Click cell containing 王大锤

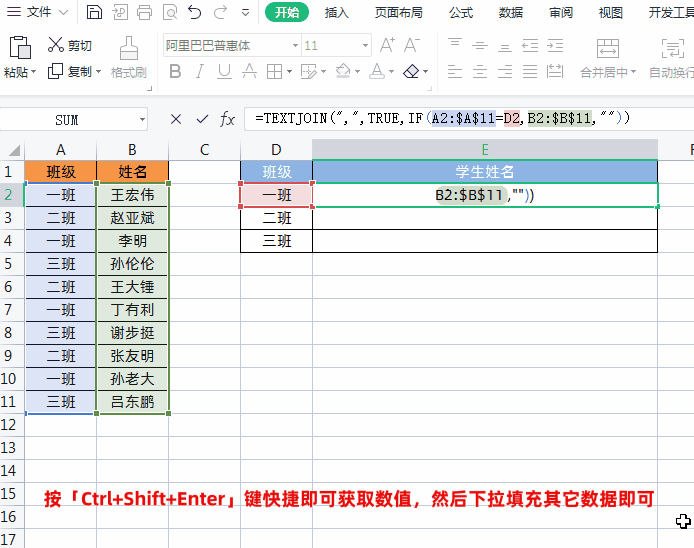pos(132,287)
